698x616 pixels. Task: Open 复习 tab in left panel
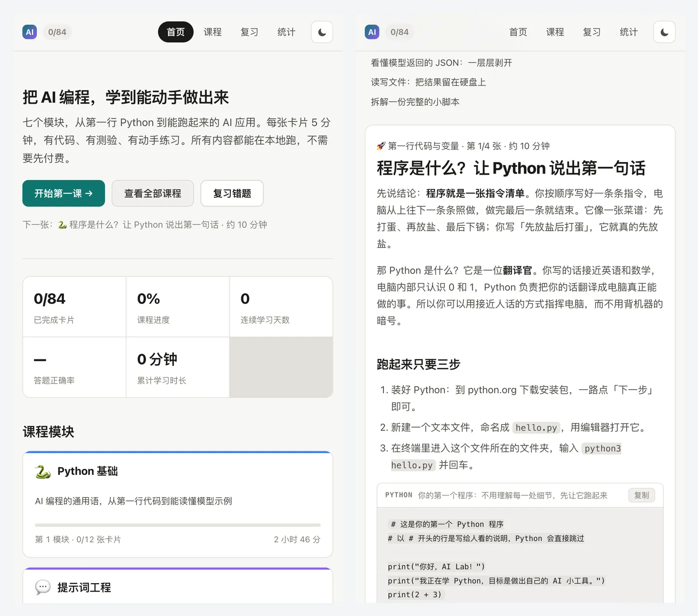(249, 32)
